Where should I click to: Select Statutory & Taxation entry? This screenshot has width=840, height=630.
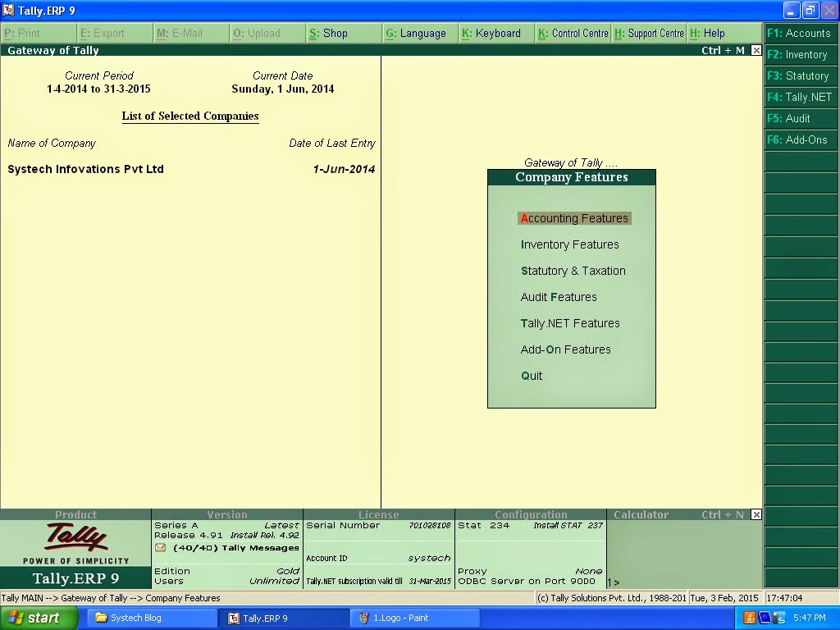tap(573, 271)
